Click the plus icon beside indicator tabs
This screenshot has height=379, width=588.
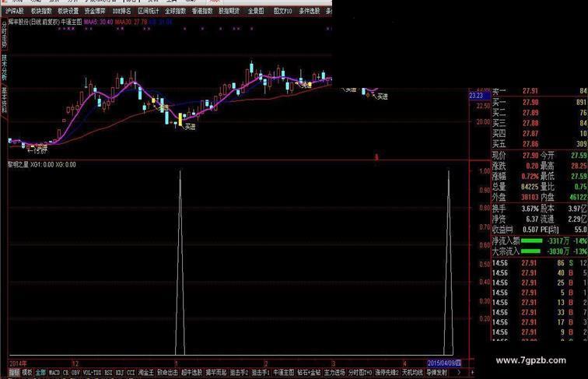click(472, 372)
